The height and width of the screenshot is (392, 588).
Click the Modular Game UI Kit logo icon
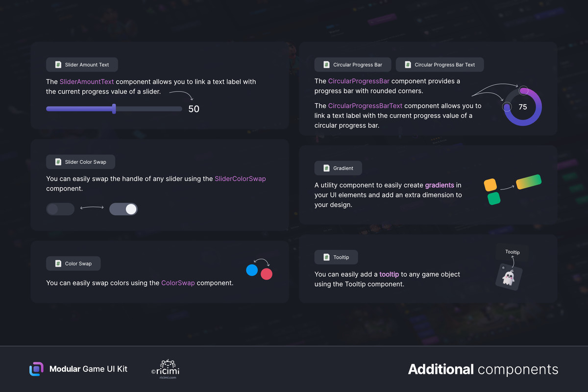(x=37, y=369)
